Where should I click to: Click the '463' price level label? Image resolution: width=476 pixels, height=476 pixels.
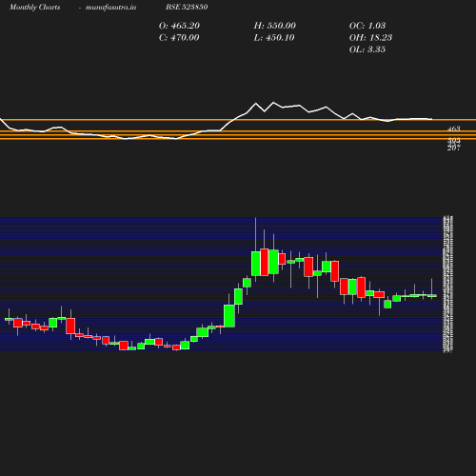pos(454,129)
